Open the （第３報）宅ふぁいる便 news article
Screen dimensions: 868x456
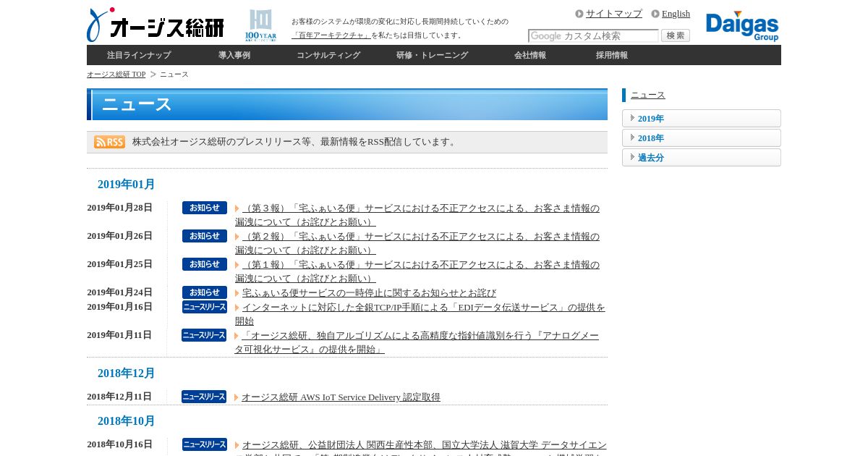tap(417, 215)
